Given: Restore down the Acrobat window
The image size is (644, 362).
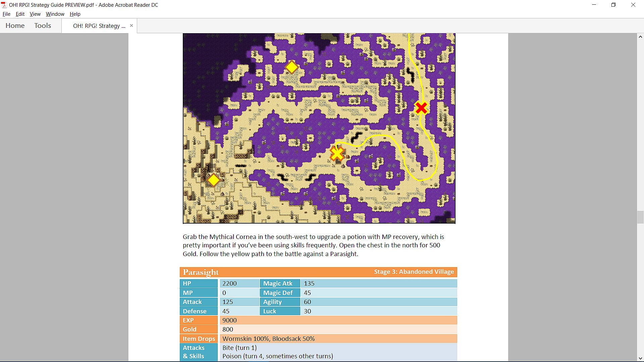Looking at the screenshot, I should point(613,5).
